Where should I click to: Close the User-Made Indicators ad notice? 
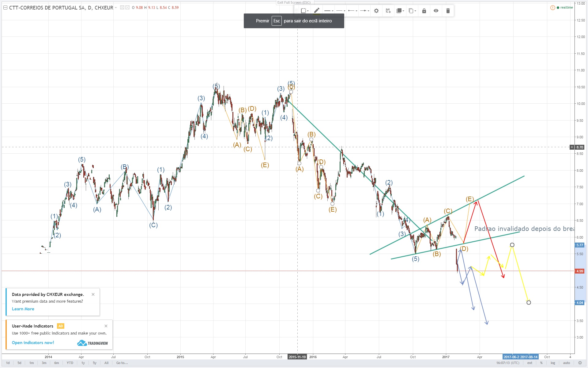[106, 326]
